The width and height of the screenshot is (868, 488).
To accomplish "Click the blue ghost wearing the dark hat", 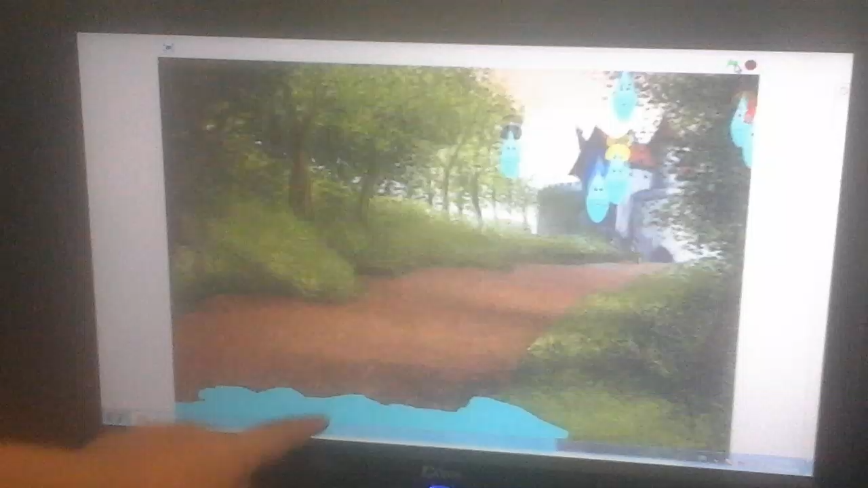I will click(510, 150).
